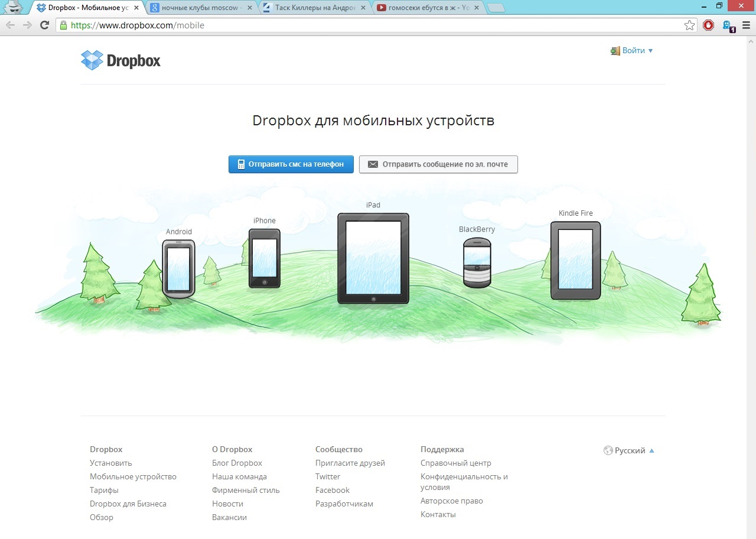
Task: Open the Вакансии footer link
Action: (229, 517)
